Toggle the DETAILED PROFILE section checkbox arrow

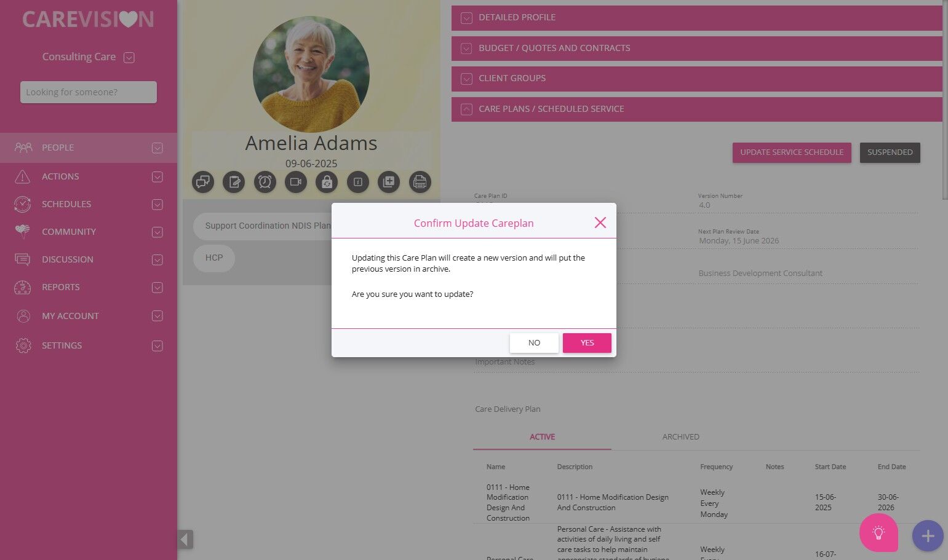[x=466, y=18]
